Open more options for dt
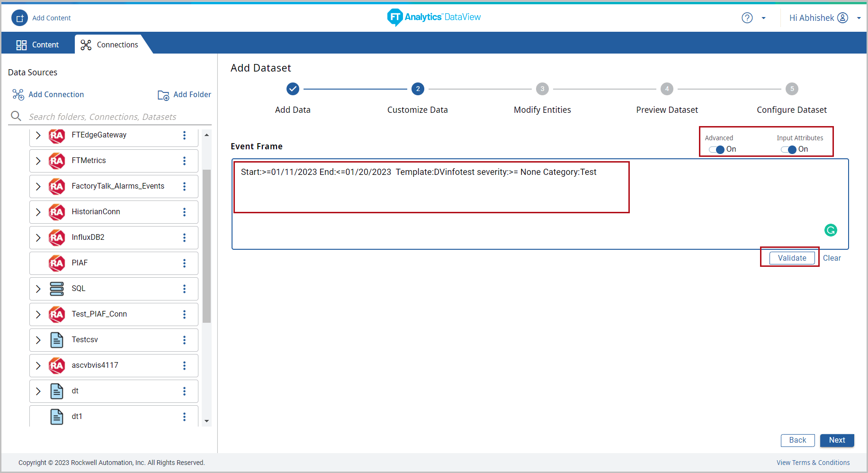 click(184, 391)
